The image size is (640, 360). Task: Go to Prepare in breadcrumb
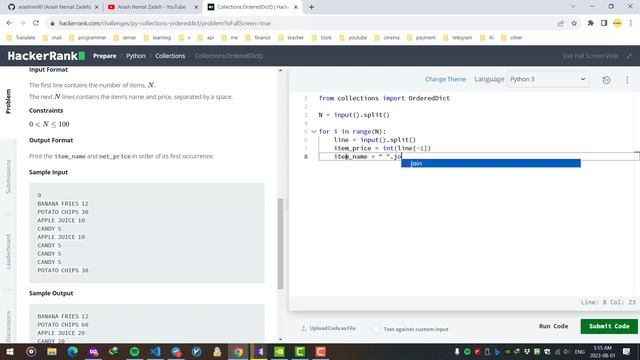pyautogui.click(x=104, y=56)
